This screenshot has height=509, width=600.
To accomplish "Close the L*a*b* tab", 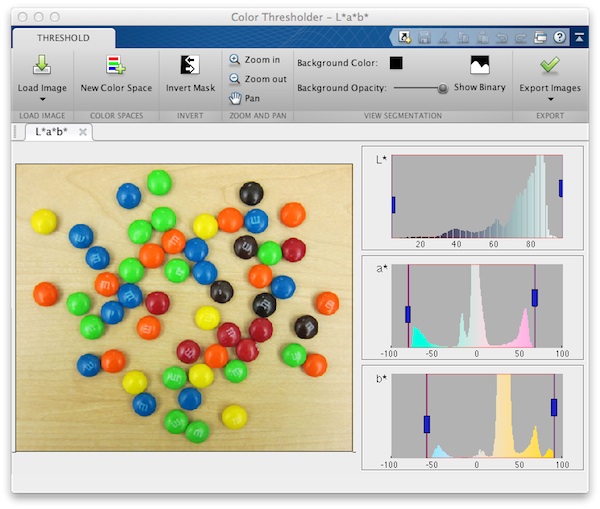I will click(83, 132).
